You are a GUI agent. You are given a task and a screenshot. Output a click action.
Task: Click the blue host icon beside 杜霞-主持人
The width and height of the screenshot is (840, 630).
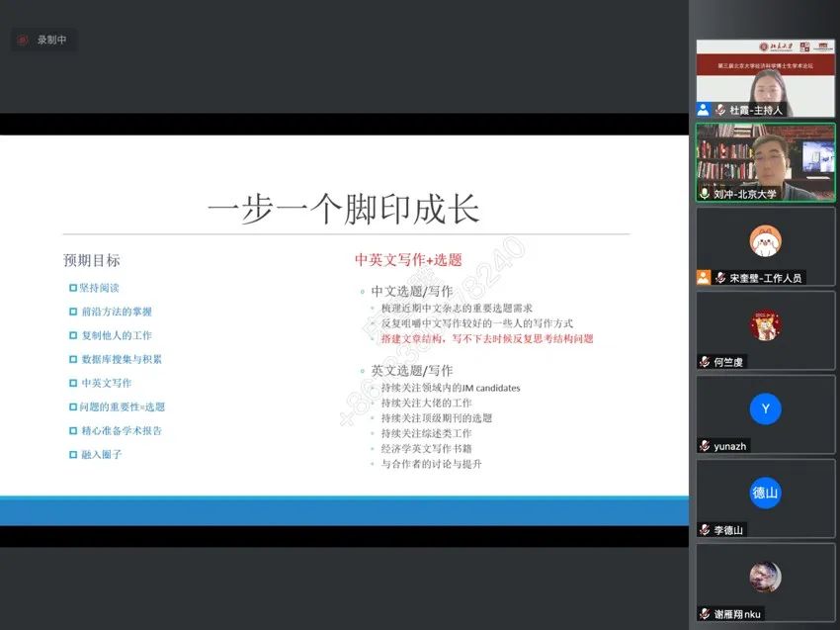704,110
